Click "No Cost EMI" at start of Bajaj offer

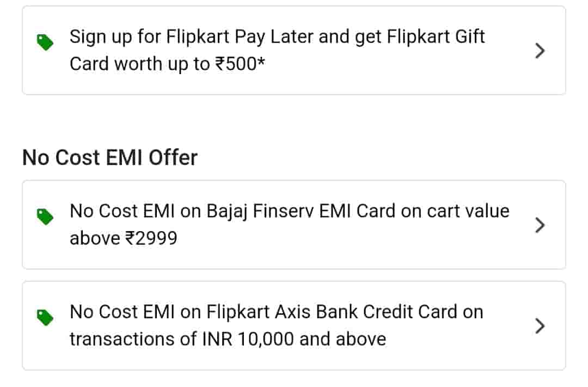point(121,211)
